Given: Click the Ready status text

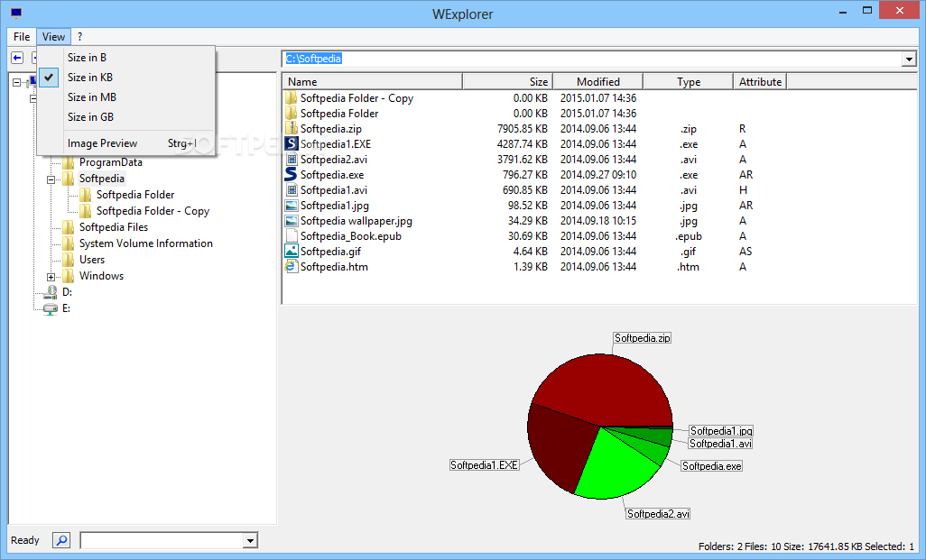Looking at the screenshot, I should (24, 540).
